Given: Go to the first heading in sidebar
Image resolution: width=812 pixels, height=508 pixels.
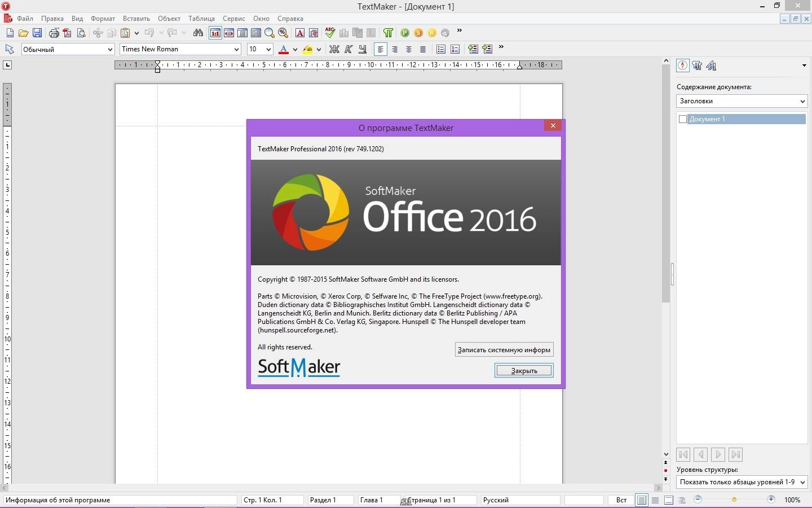Looking at the screenshot, I should click(683, 454).
